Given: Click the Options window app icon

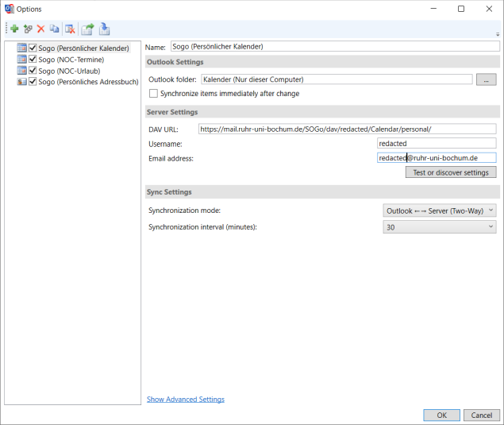Looking at the screenshot, I should coord(10,9).
